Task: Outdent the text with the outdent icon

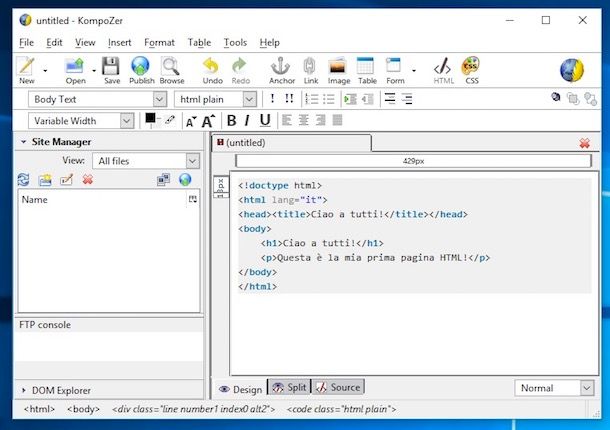Action: point(368,99)
